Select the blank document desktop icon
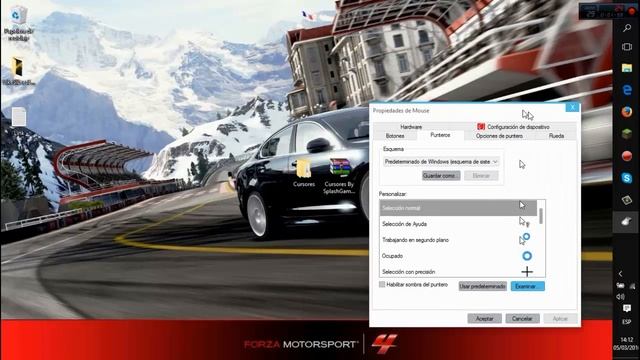 tap(19, 117)
